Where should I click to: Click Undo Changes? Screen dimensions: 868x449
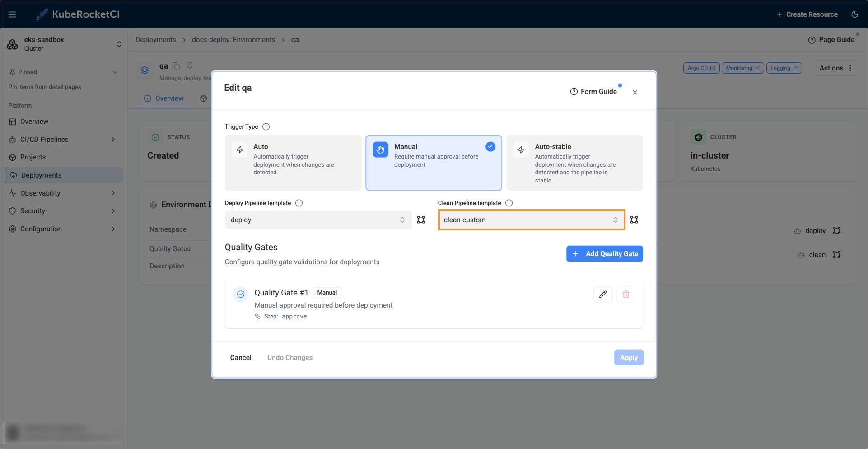[x=290, y=358]
